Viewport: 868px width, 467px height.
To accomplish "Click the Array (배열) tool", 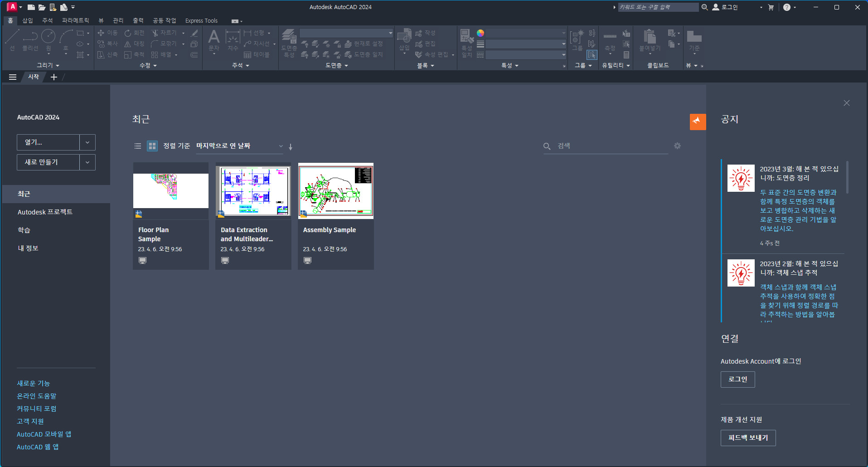I will click(x=161, y=54).
